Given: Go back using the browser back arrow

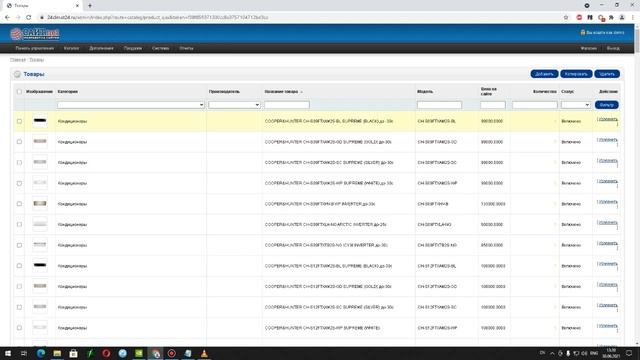Looking at the screenshot, I should click(x=7, y=18).
